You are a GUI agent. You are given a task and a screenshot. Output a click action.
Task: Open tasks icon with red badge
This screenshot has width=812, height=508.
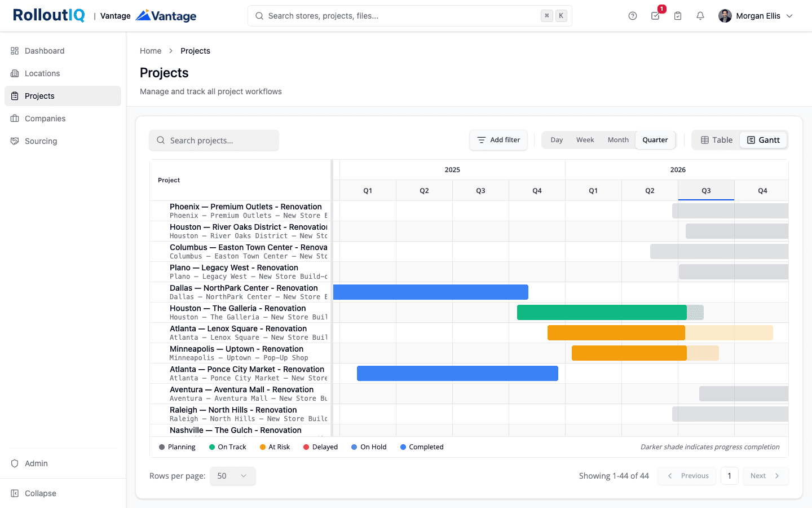655,16
